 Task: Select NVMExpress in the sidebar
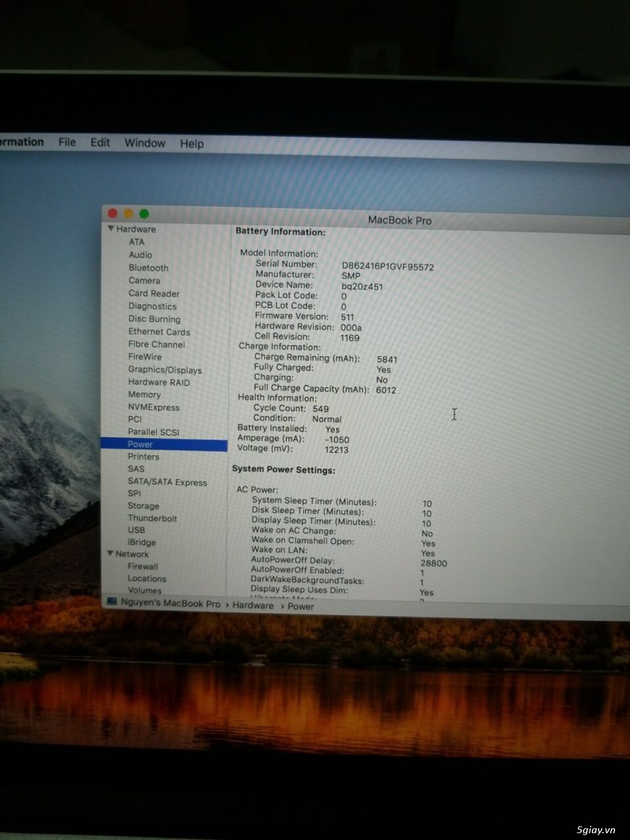(154, 407)
